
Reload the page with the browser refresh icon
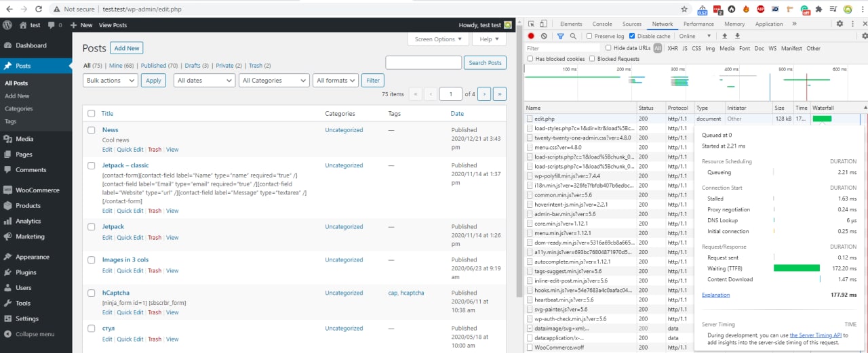pos(39,9)
